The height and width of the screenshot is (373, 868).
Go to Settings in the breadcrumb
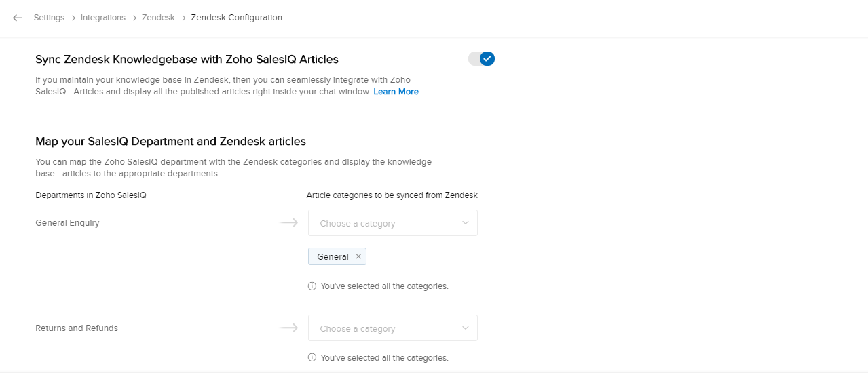tap(49, 18)
